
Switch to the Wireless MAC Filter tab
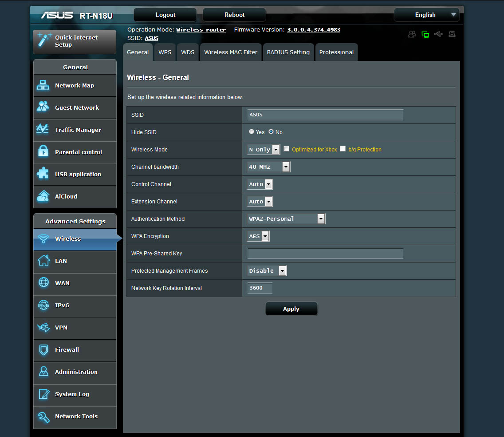point(231,52)
